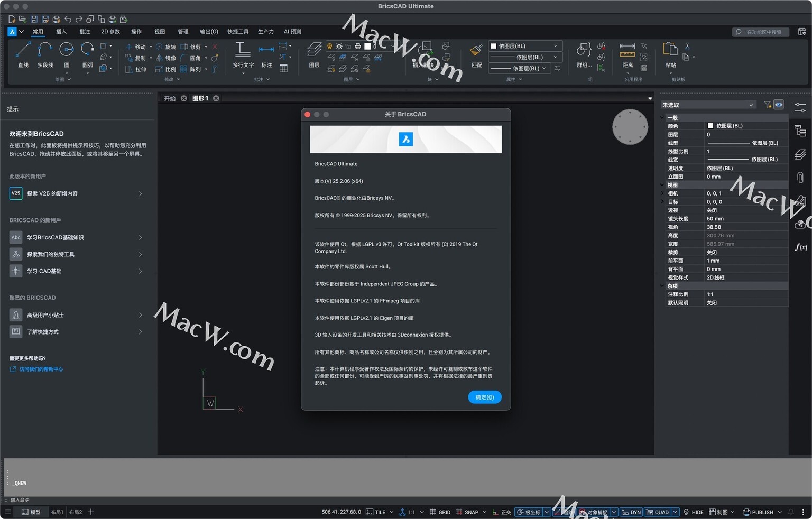This screenshot has width=812, height=519.
Task: Open 高级用户小贴士 item
Action: click(x=76, y=315)
